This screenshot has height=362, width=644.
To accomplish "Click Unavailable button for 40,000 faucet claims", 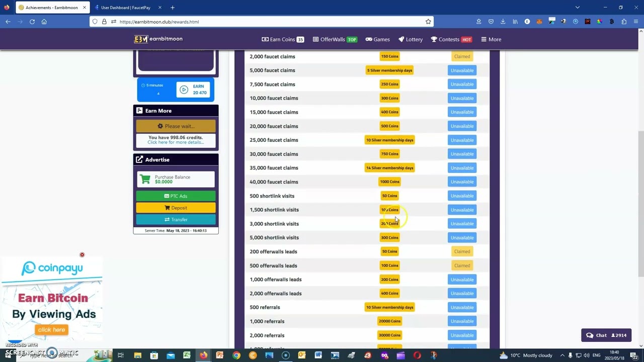I will point(462,182).
